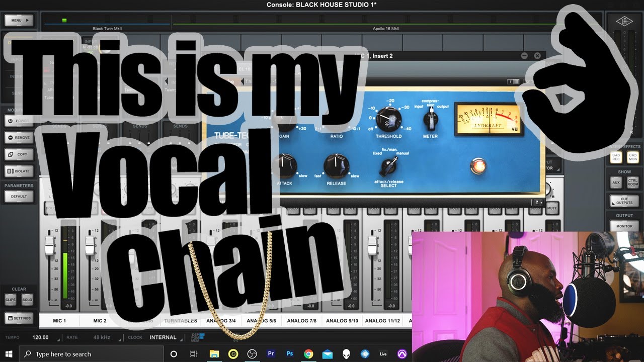Image resolution: width=644 pixels, height=362 pixels.
Task: Toggle the ISOLATE modifier button
Action: click(19, 171)
